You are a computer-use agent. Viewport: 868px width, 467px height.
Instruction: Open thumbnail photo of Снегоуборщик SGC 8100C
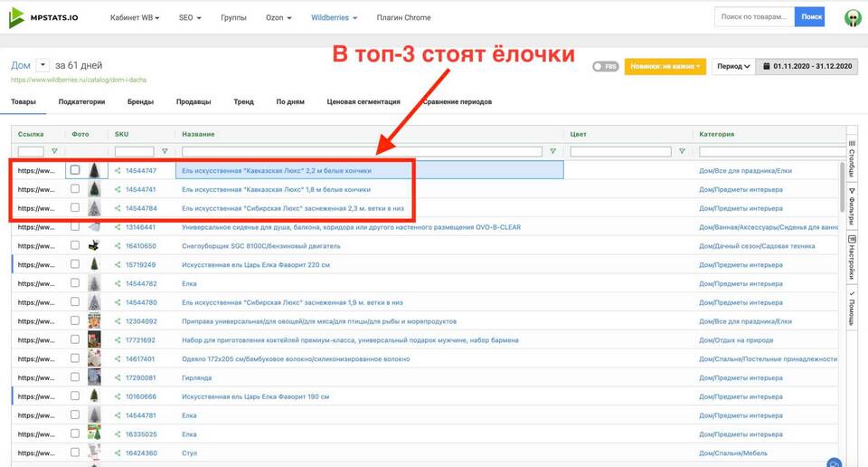click(94, 246)
